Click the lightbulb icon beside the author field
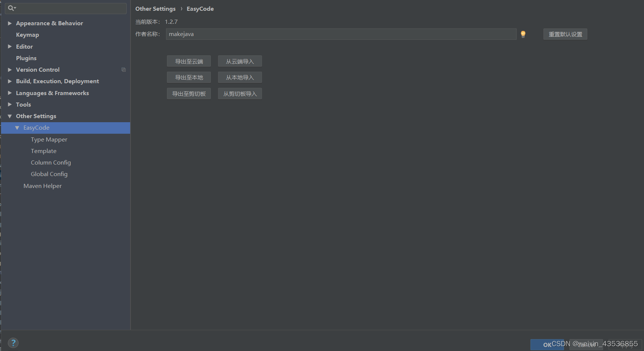This screenshot has width=644, height=351. point(523,34)
